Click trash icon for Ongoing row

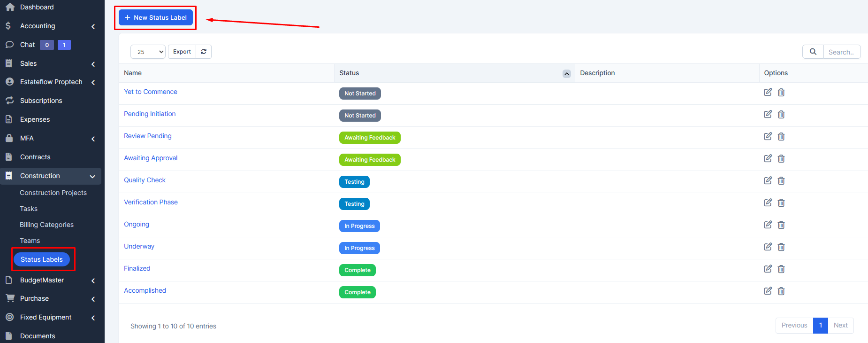781,225
